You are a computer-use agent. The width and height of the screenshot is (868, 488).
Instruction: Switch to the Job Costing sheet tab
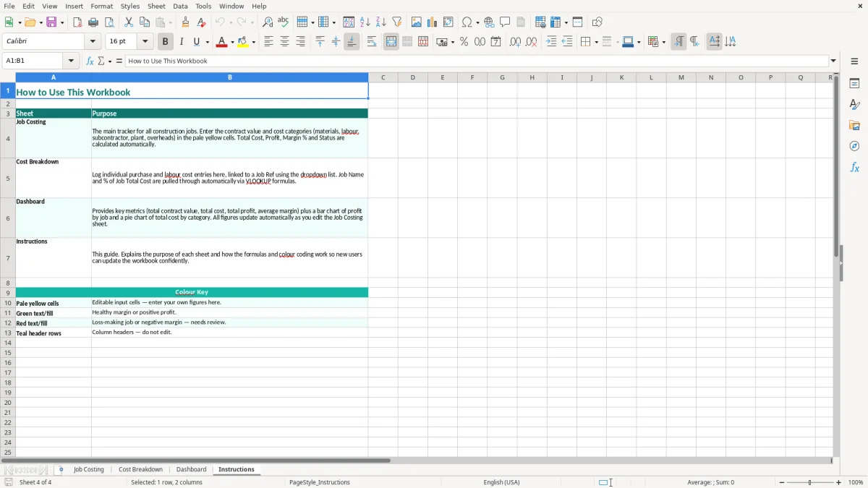[x=89, y=469]
